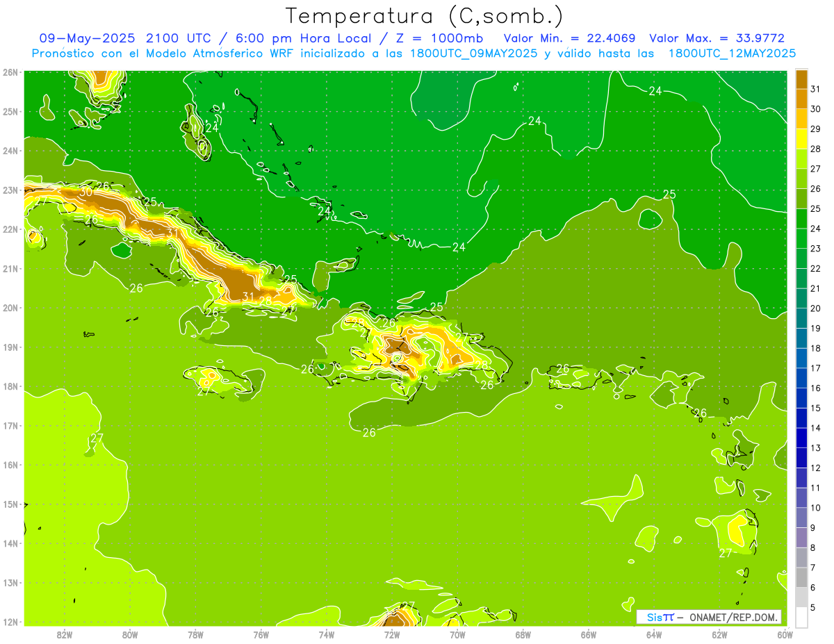Pick the purple swatch between 8 and 9
Image resolution: width=834 pixels, height=644 pixels.
pyautogui.click(x=802, y=538)
